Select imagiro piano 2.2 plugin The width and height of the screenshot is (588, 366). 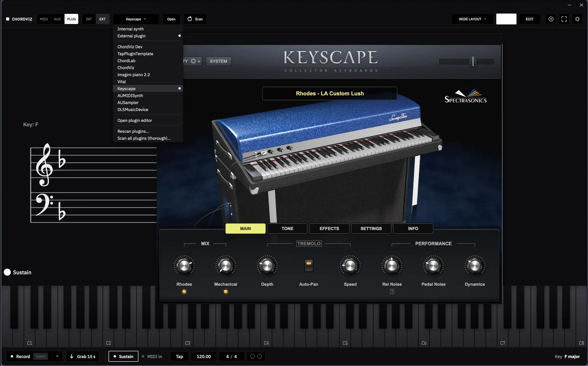[148, 75]
